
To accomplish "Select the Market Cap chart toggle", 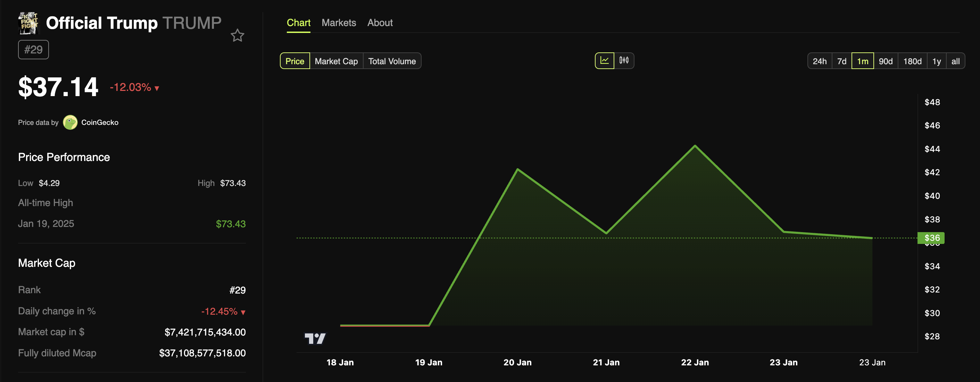I will 336,61.
